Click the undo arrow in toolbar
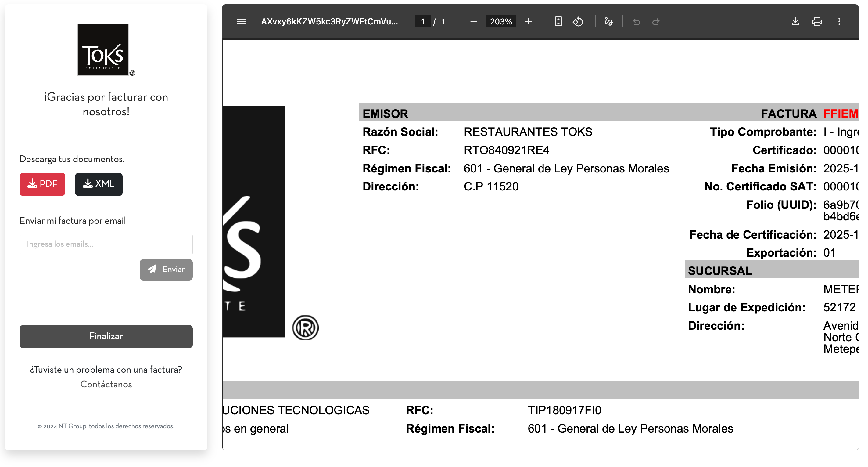The image size is (868, 467). tap(636, 22)
